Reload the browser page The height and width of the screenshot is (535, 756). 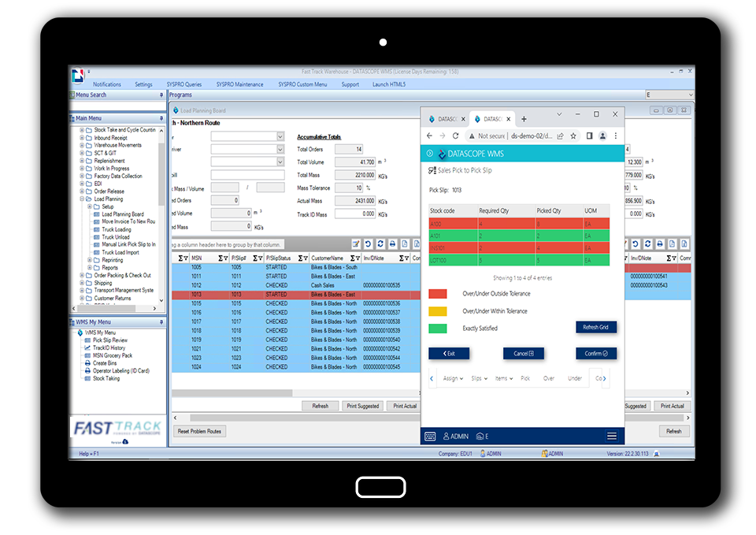[x=455, y=136]
